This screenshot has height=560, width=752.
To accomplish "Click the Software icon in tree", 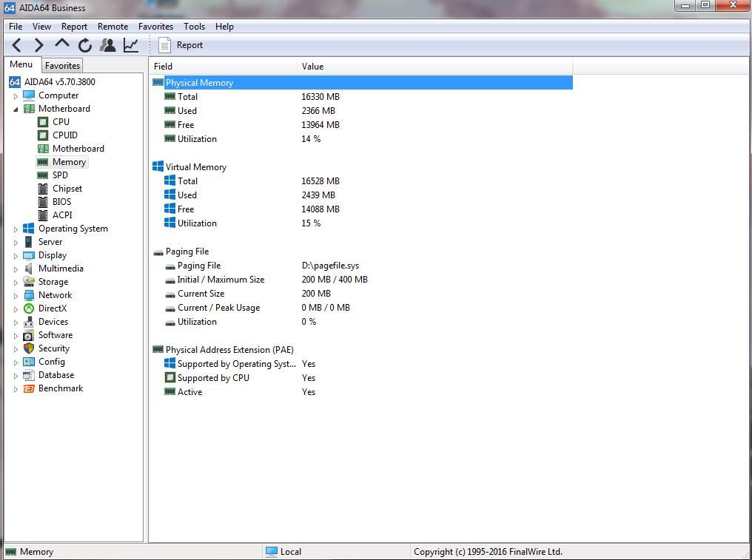I will point(29,335).
